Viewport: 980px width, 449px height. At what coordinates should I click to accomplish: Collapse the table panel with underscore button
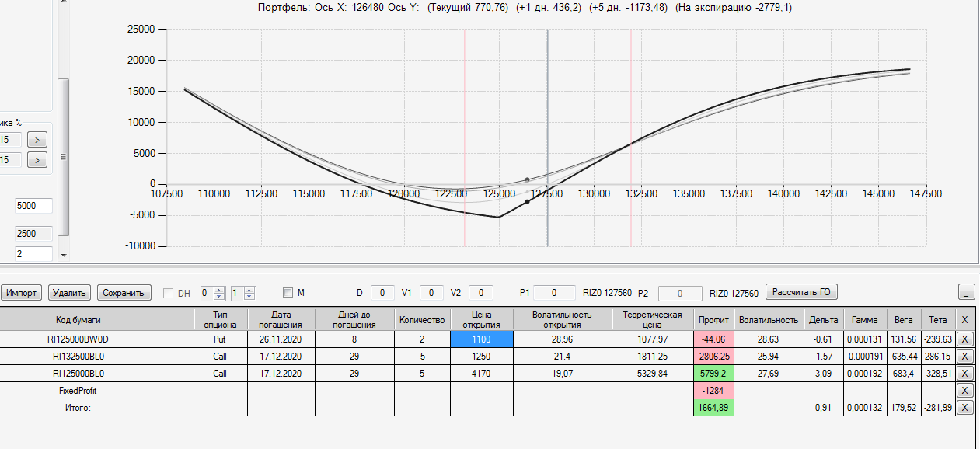click(x=967, y=292)
